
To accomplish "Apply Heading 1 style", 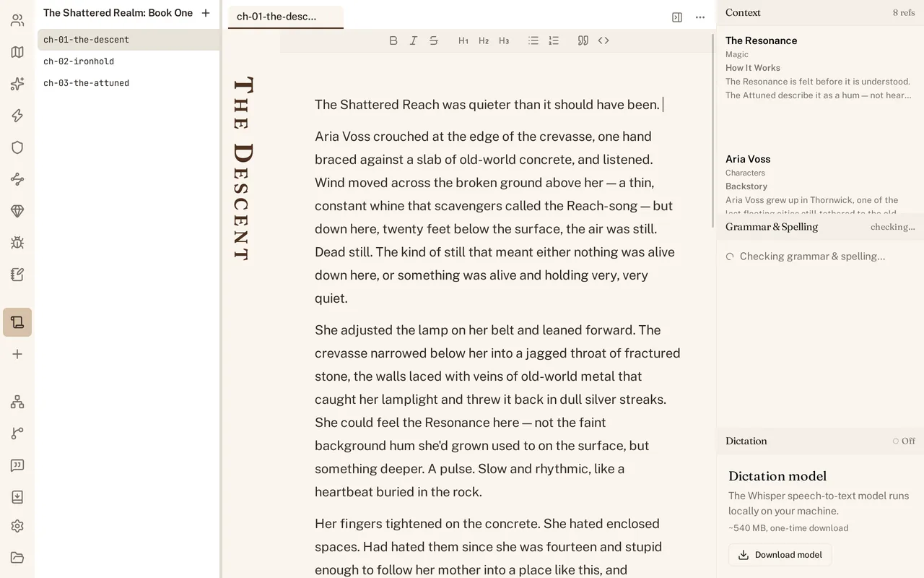I will click(x=463, y=40).
